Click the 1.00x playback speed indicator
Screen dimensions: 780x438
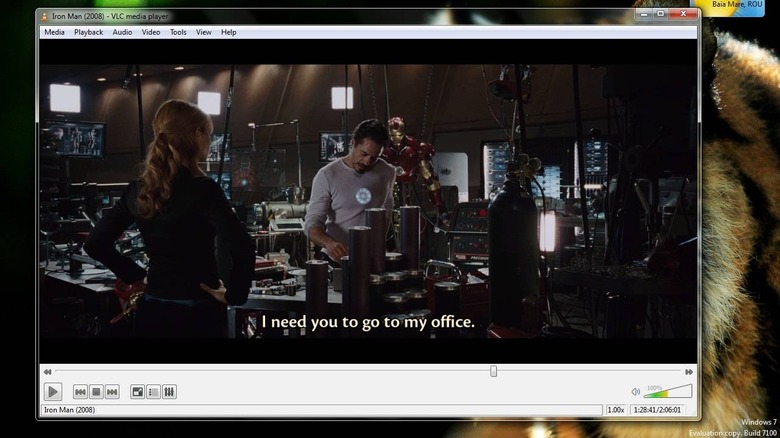point(616,410)
